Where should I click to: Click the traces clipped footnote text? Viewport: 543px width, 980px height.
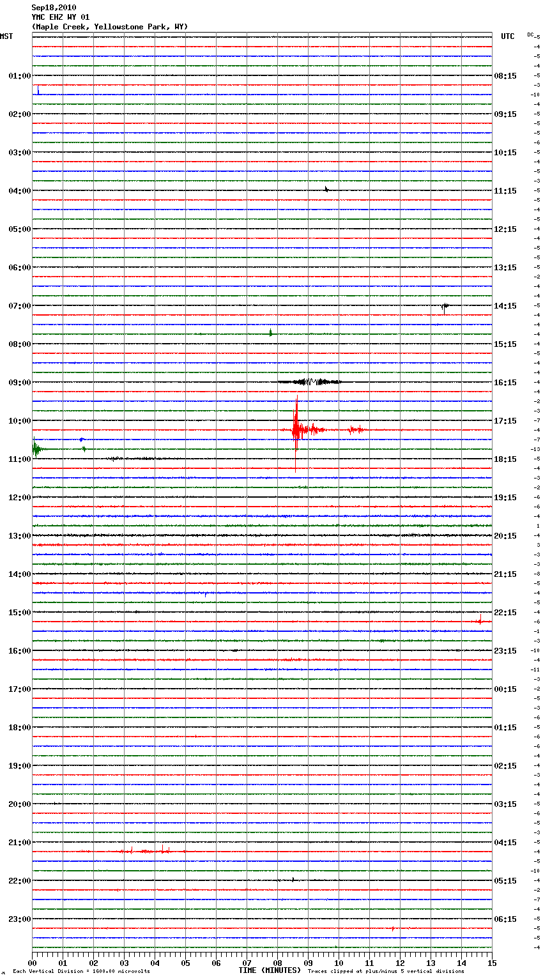(386, 971)
